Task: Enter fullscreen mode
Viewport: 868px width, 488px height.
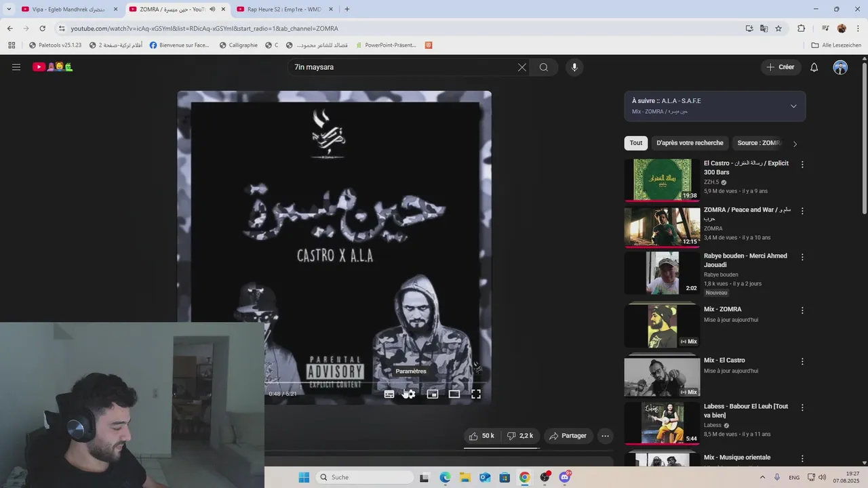Action: point(476,394)
